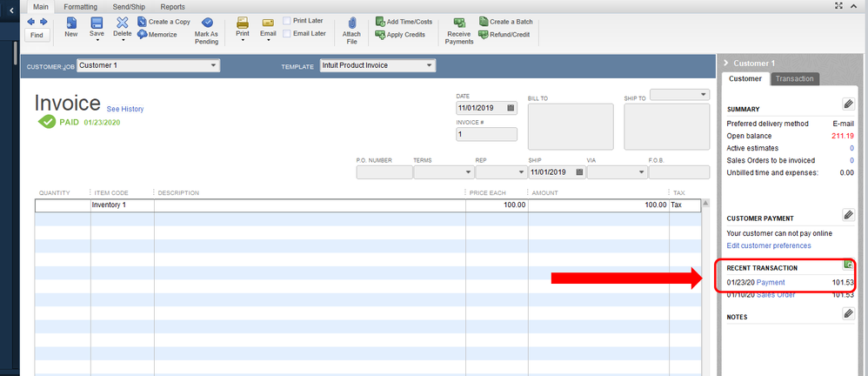Click Memorize in the toolbar
Screen dimensions: 868x376
tap(157, 34)
